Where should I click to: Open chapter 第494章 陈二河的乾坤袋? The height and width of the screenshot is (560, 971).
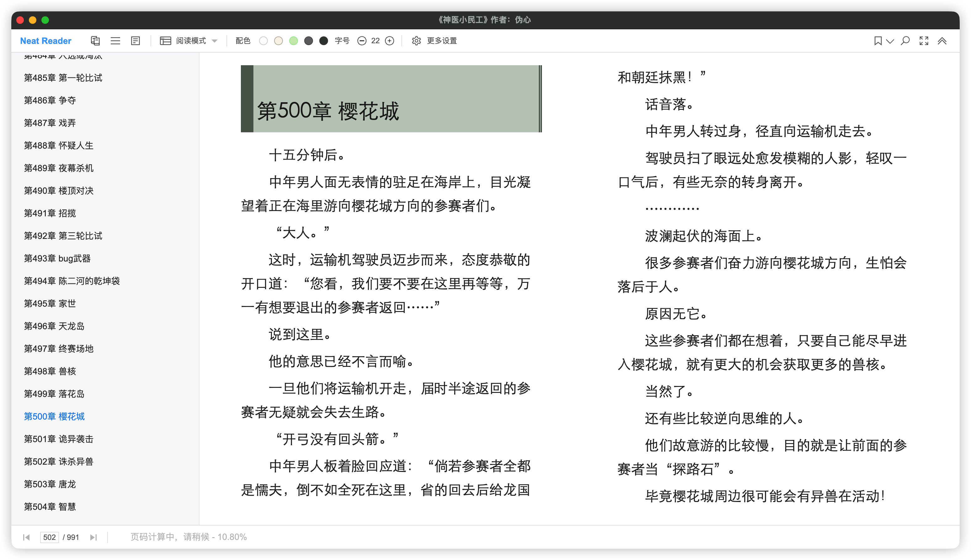coord(72,281)
